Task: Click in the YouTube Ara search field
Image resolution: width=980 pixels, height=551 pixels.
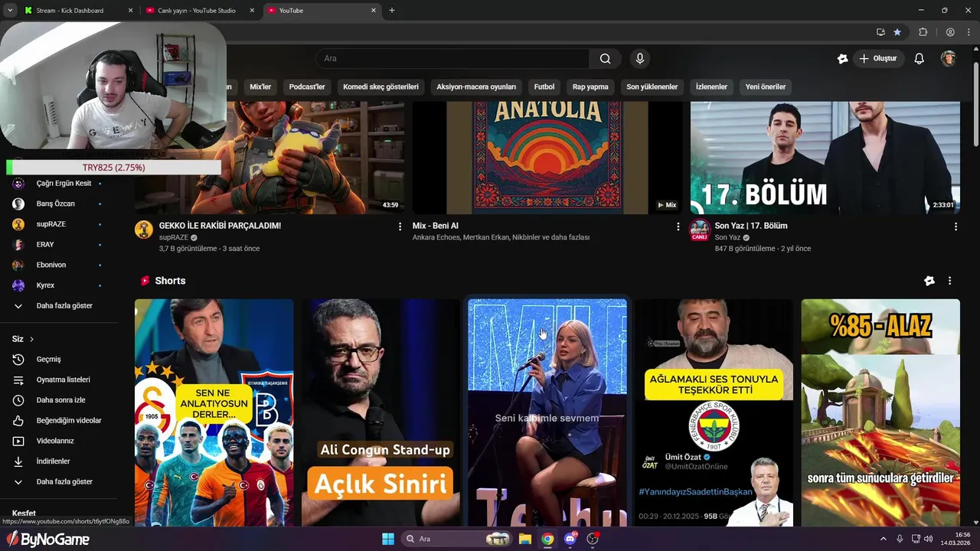Action: pyautogui.click(x=452, y=59)
